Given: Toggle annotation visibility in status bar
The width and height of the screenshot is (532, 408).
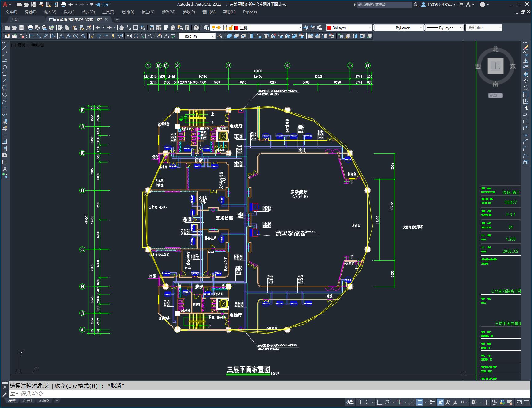Looking at the screenshot, I should [440, 402].
